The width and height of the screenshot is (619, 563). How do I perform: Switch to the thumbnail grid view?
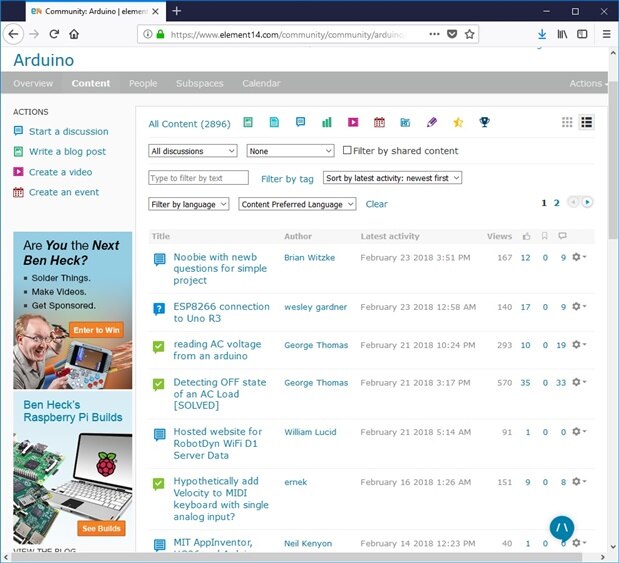[x=567, y=123]
